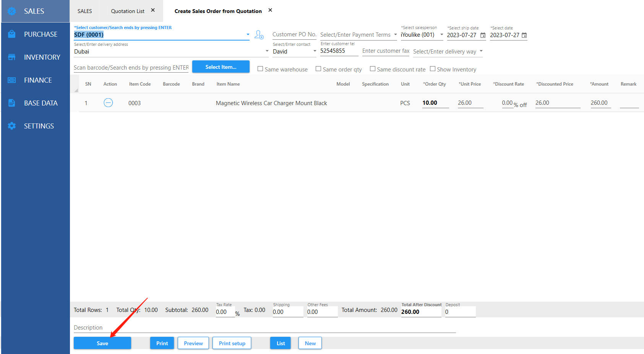Screen dimensions: 644x354
Task: Open the order date calendar icon
Action: (x=524, y=35)
